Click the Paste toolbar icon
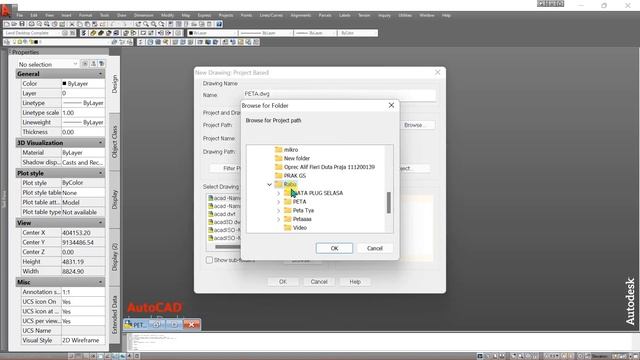Screen dimensions: 640x360 pyautogui.click(x=87, y=24)
